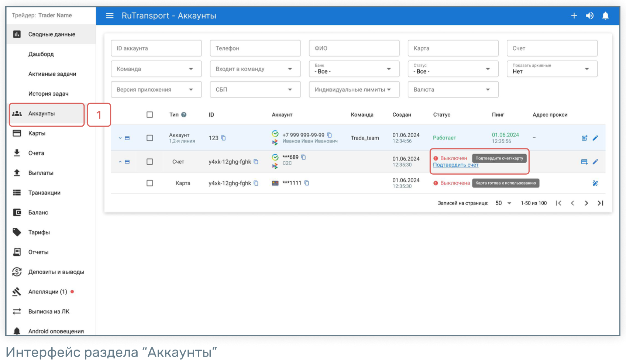Expand the Валюта dropdown
626x364 pixels.
453,90
